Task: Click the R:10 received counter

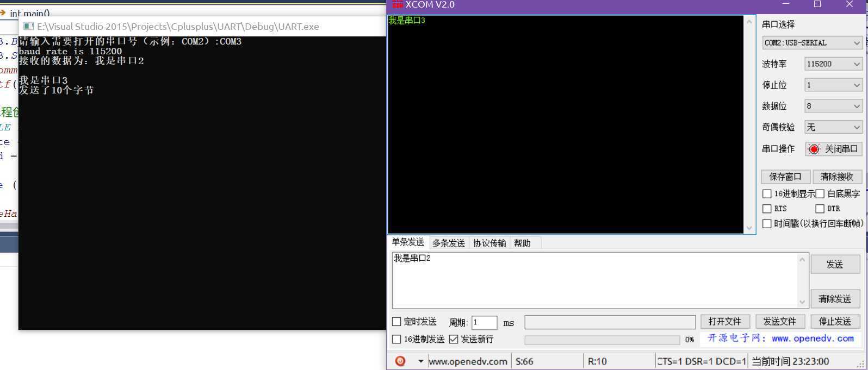Action: pos(597,361)
